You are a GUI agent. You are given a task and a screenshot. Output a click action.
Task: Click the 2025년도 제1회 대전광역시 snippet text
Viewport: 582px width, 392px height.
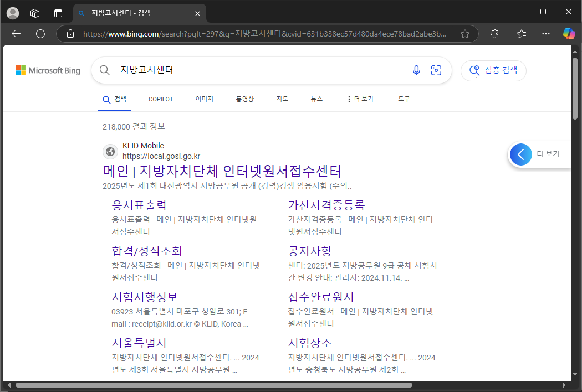coord(227,186)
